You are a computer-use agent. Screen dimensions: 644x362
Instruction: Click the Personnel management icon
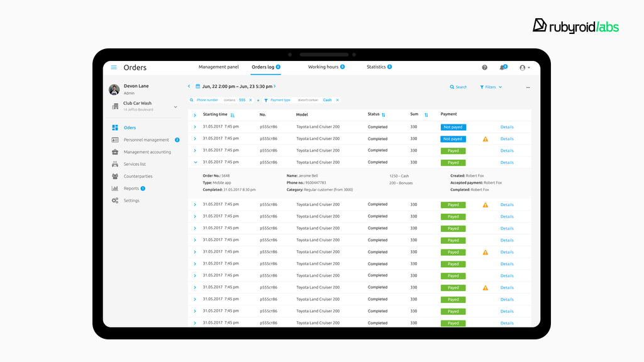(115, 140)
